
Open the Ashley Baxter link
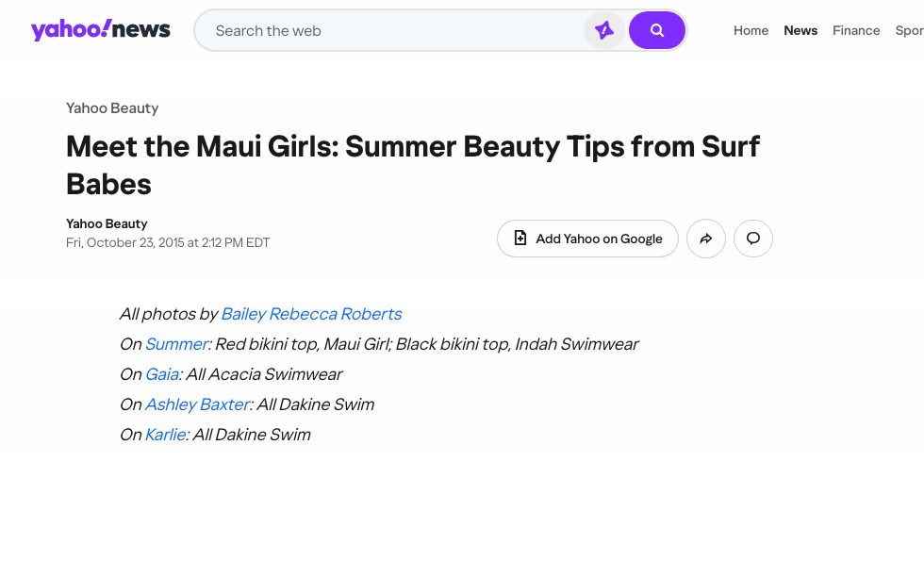point(198,404)
